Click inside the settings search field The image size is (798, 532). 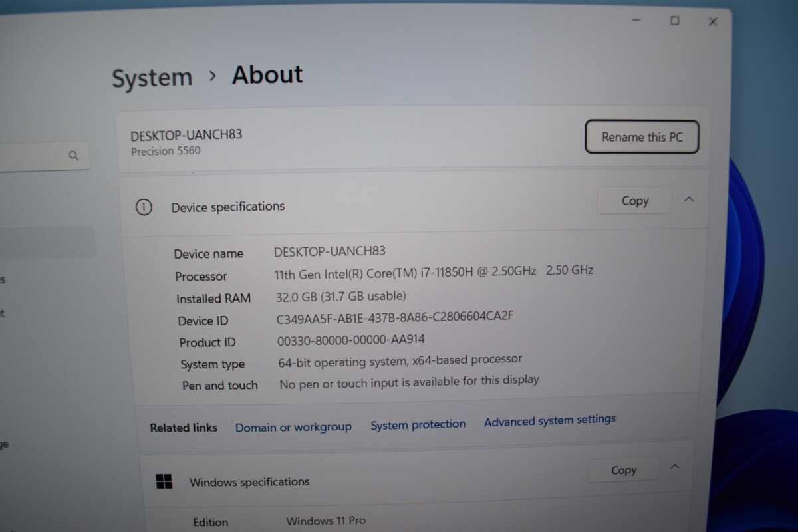coord(43,157)
